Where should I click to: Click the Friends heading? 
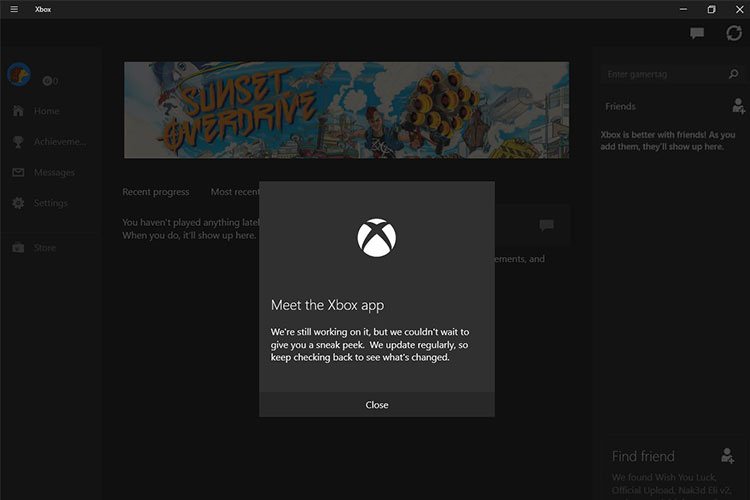pyautogui.click(x=620, y=106)
